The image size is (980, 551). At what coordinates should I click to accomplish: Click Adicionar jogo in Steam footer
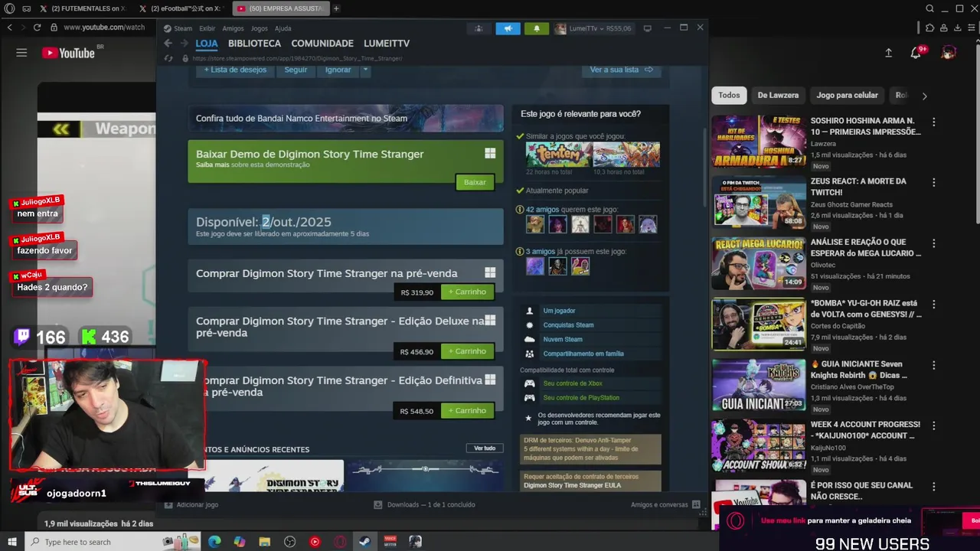click(x=191, y=505)
